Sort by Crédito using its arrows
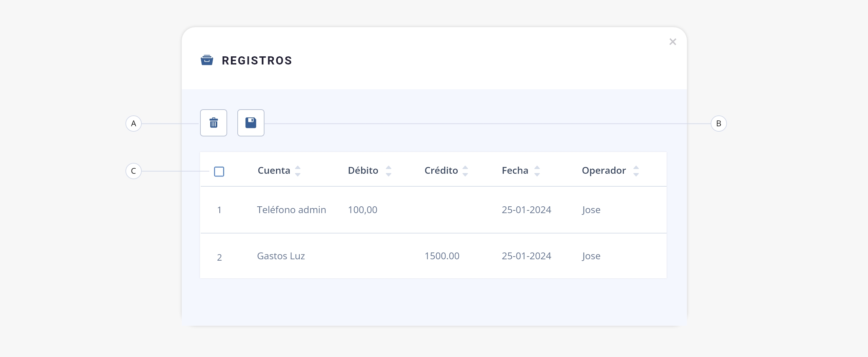 (465, 171)
